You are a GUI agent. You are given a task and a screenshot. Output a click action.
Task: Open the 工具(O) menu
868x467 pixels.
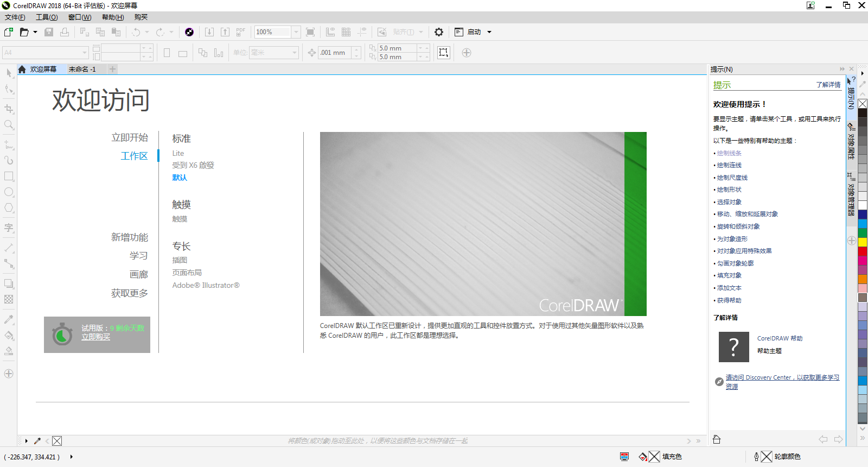point(47,17)
